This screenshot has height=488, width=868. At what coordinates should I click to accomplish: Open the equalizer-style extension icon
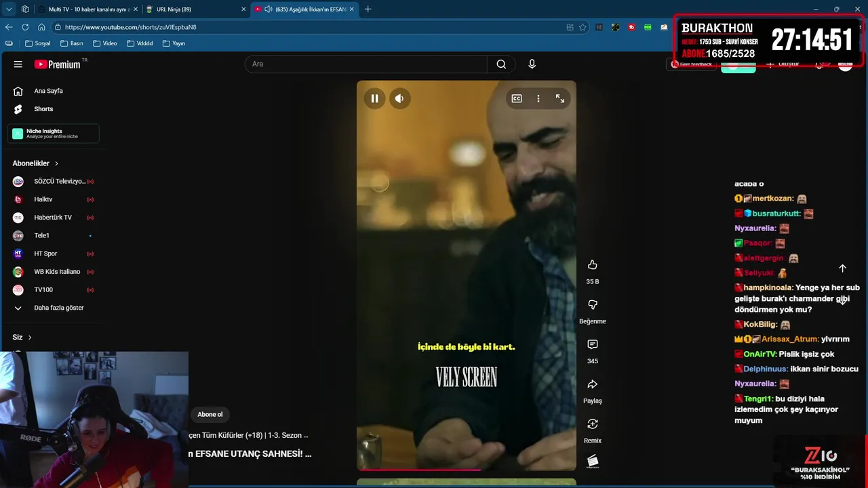pyautogui.click(x=599, y=27)
